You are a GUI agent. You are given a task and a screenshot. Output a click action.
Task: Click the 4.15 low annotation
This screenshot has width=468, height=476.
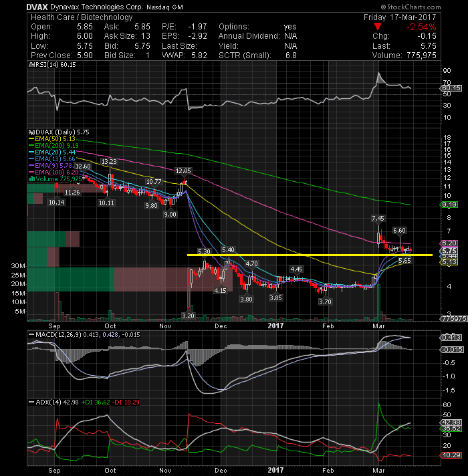220,291
